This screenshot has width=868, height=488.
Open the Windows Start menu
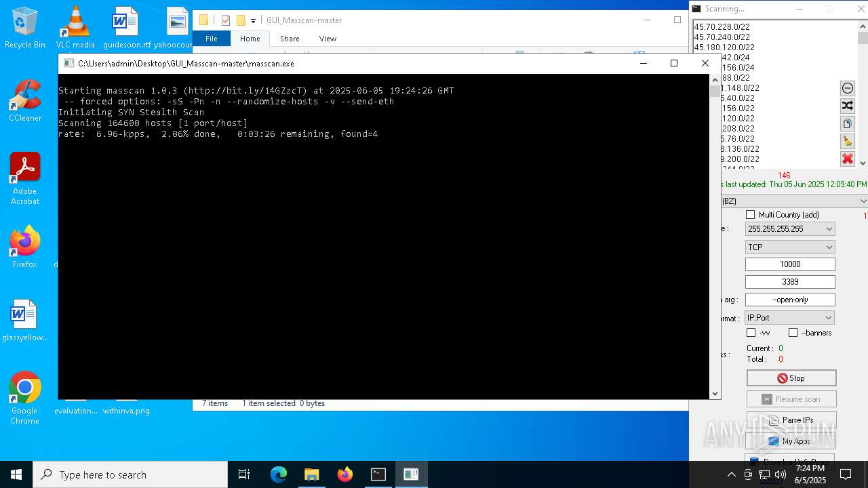tap(16, 474)
